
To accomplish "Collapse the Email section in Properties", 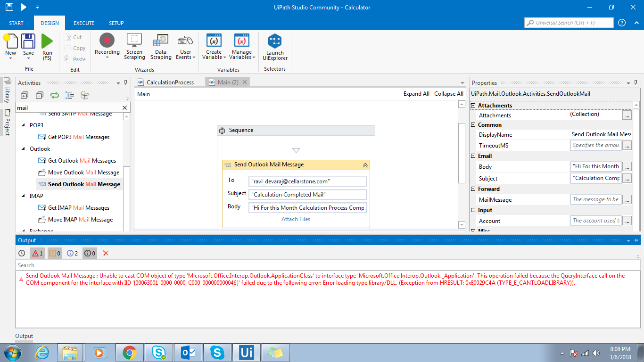I will (x=473, y=156).
